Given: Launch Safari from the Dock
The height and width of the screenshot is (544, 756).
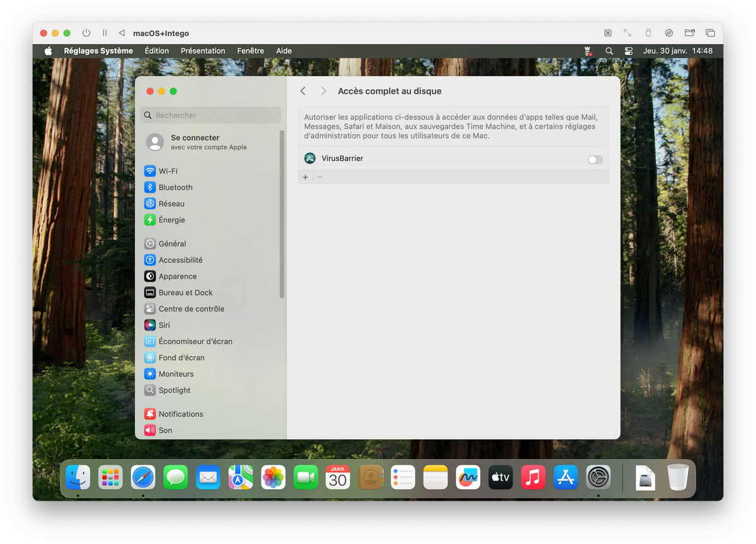Looking at the screenshot, I should tap(143, 478).
